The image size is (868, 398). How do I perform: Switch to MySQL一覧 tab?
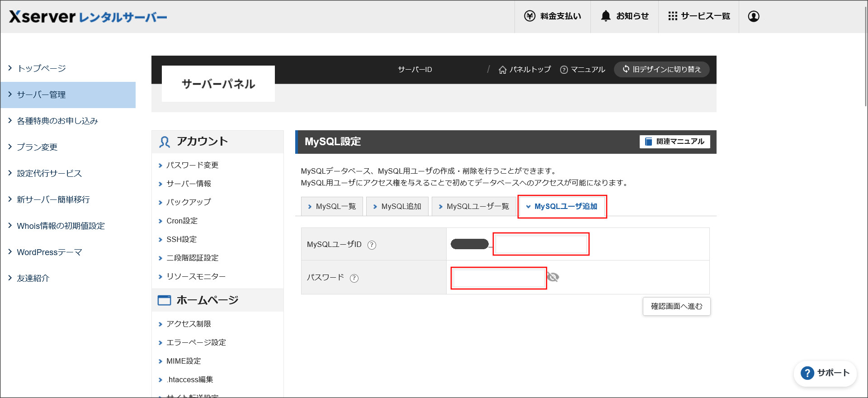coord(332,206)
